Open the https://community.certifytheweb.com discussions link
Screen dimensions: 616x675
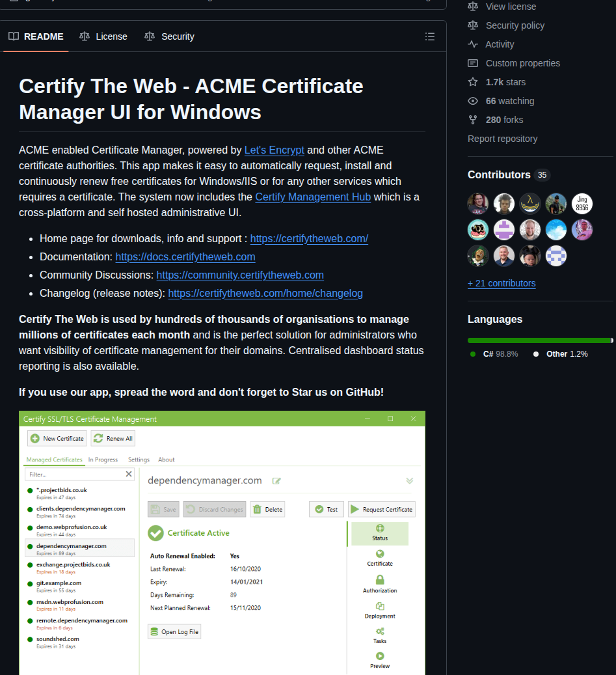pos(240,275)
